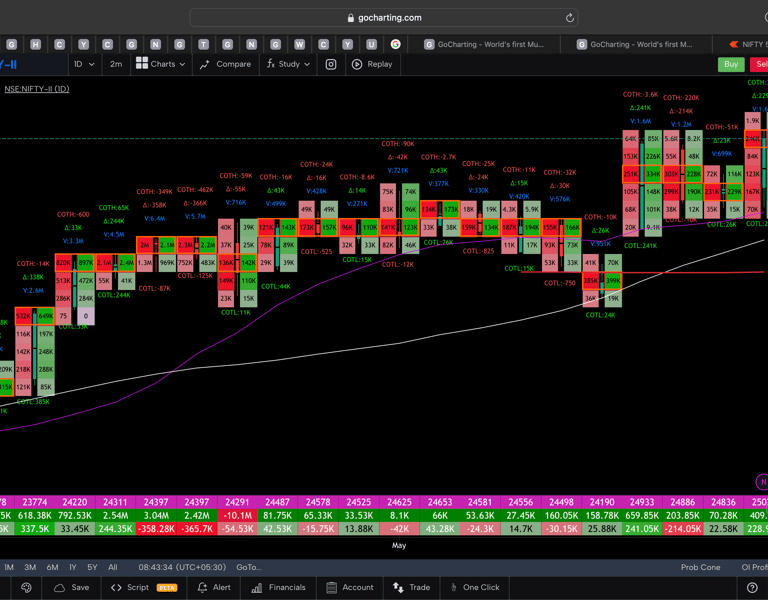
Task: Click the red Sell button
Action: [x=759, y=64]
